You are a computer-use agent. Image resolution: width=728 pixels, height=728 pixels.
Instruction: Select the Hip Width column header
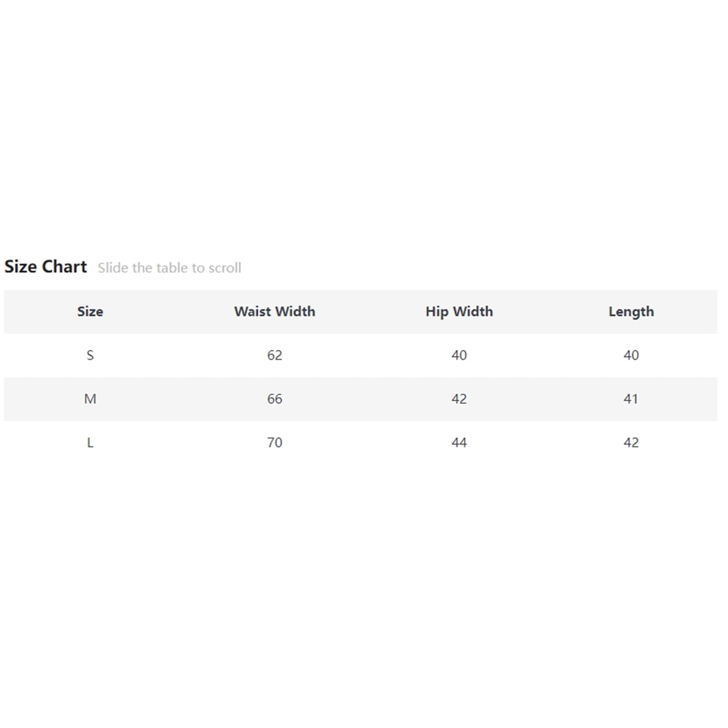click(459, 311)
